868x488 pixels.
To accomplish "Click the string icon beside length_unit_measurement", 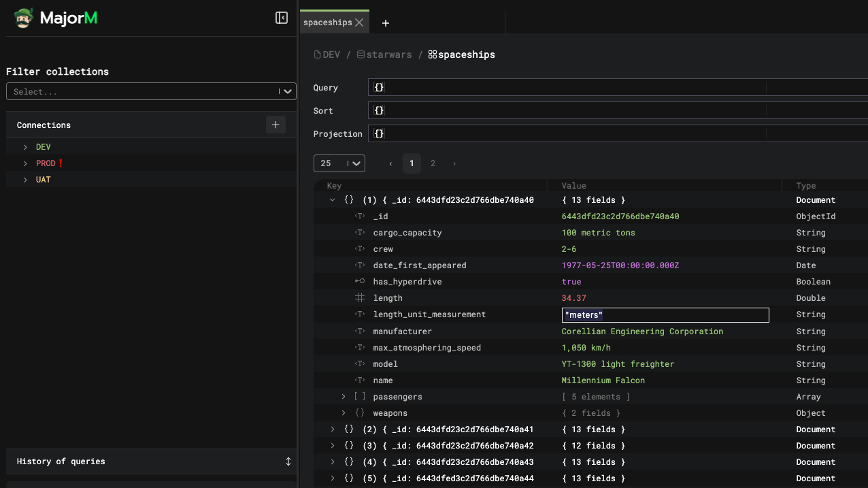I will tap(360, 314).
